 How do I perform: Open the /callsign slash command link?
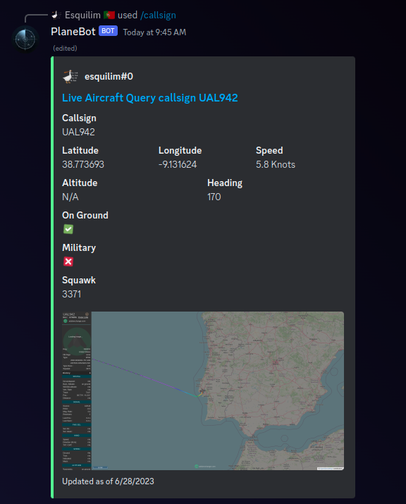pyautogui.click(x=158, y=15)
